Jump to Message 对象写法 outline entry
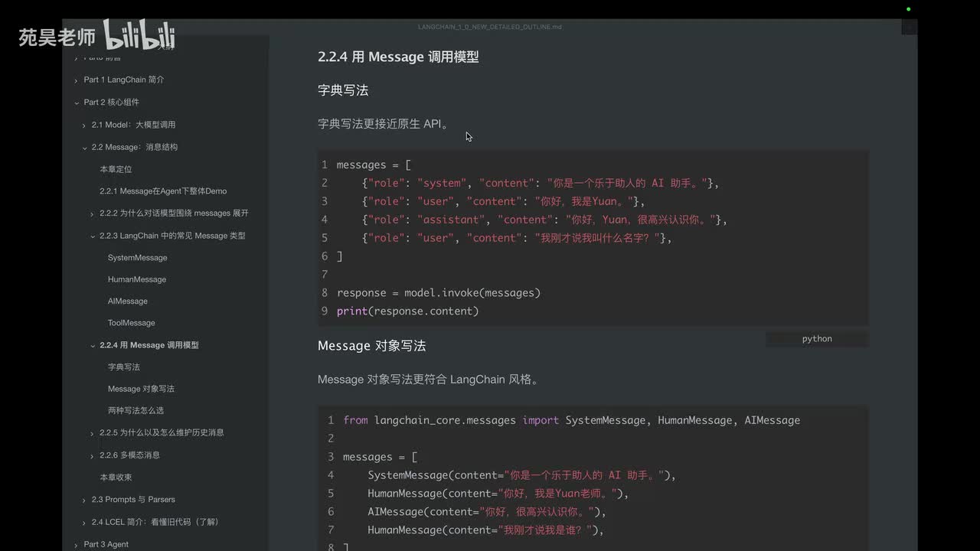 pos(142,389)
